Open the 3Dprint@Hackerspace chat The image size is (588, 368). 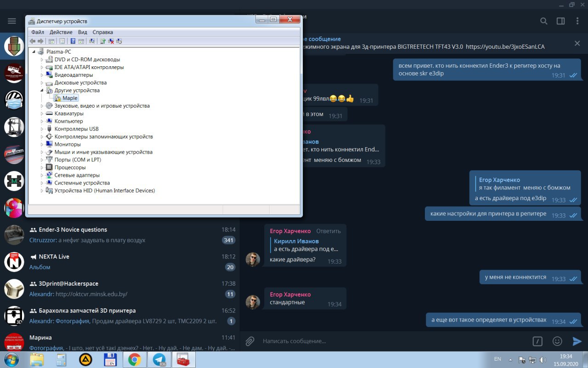coord(120,289)
